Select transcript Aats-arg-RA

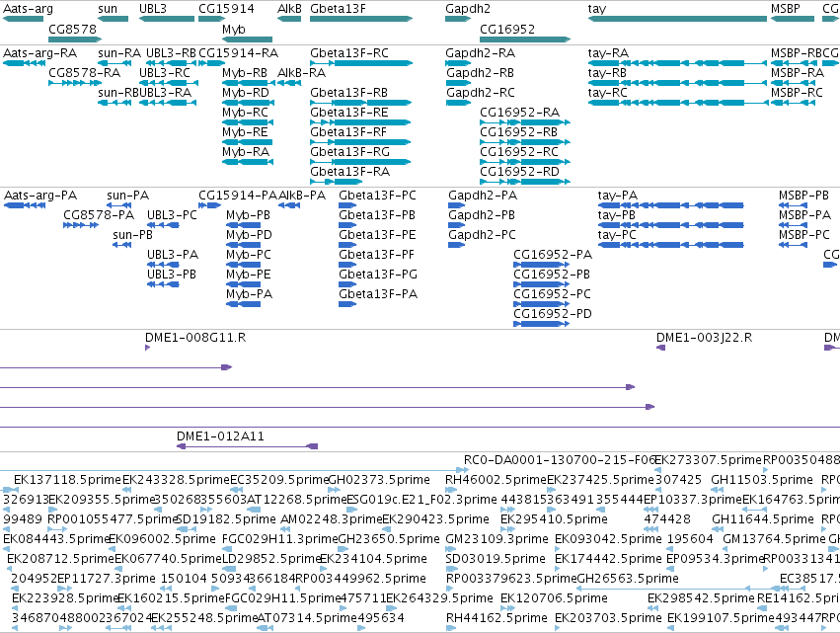24,63
